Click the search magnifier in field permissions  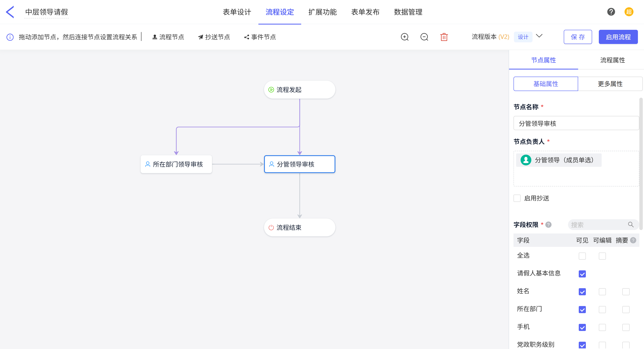631,225
